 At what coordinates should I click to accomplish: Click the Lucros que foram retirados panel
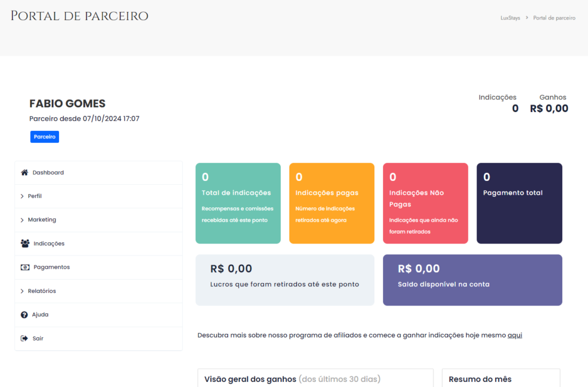tap(285, 280)
